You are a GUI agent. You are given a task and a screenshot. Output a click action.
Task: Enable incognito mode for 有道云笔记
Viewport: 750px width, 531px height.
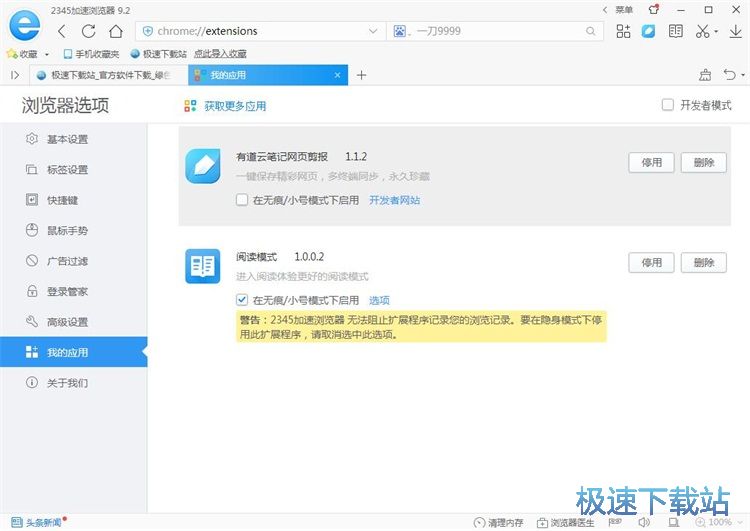pyautogui.click(x=242, y=200)
